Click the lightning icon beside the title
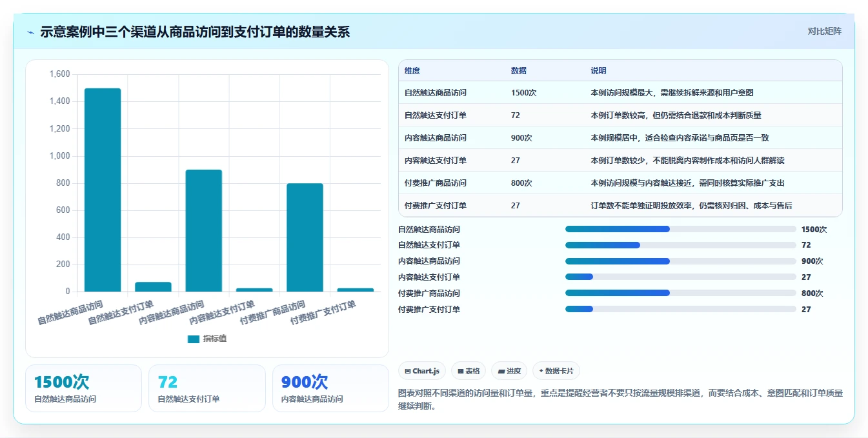868x438 pixels. click(x=31, y=32)
